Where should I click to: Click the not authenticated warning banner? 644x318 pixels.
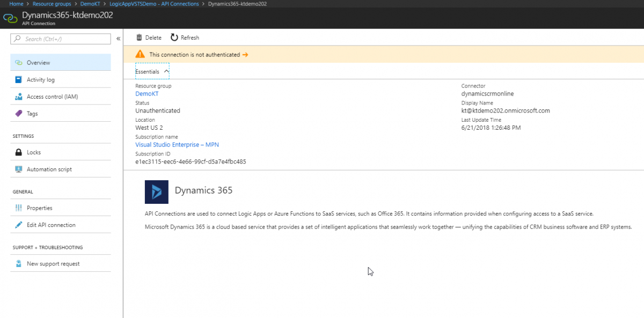[x=384, y=55]
